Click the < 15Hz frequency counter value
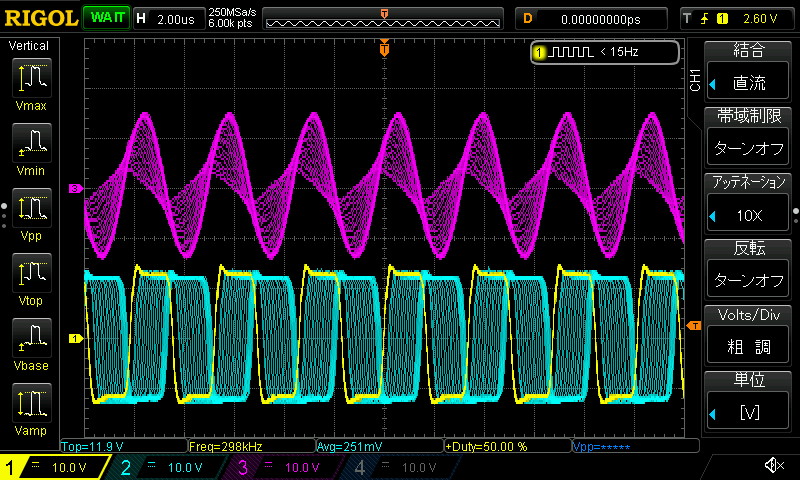 (x=619, y=52)
